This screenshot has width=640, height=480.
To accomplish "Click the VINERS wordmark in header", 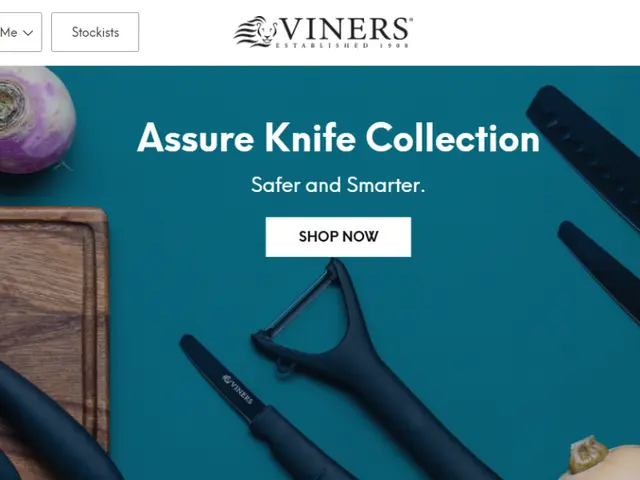I will [x=345, y=29].
